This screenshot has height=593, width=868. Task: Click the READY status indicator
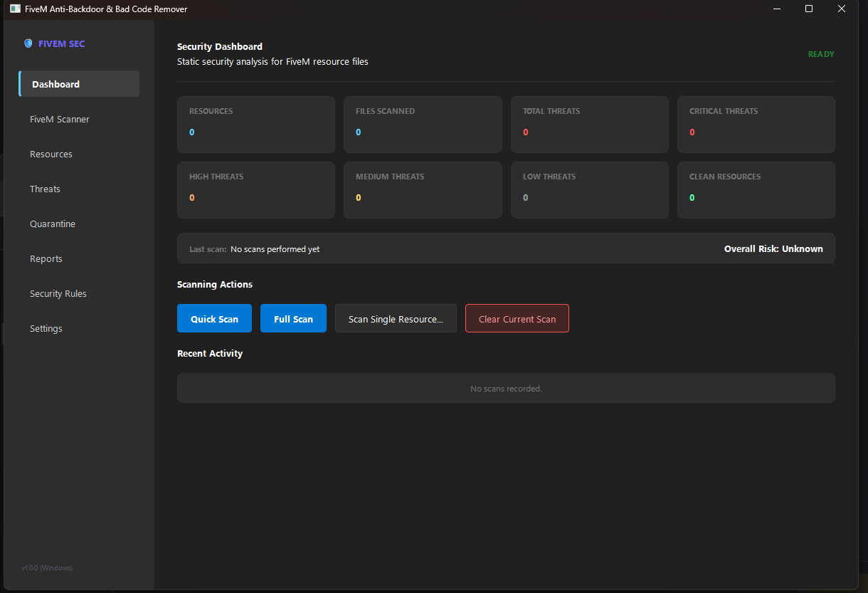821,54
